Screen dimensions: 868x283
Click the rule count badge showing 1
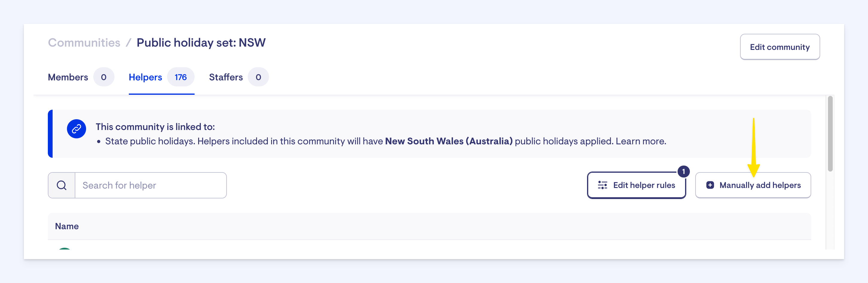(683, 172)
